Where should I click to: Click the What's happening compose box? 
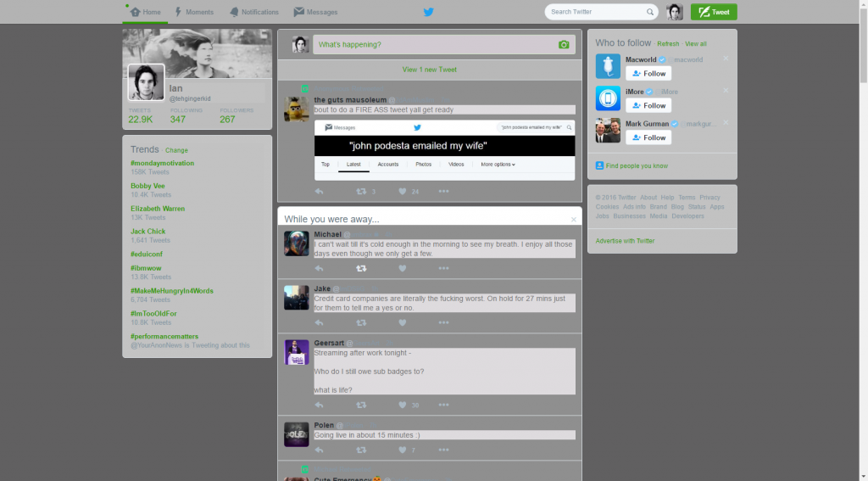(444, 44)
